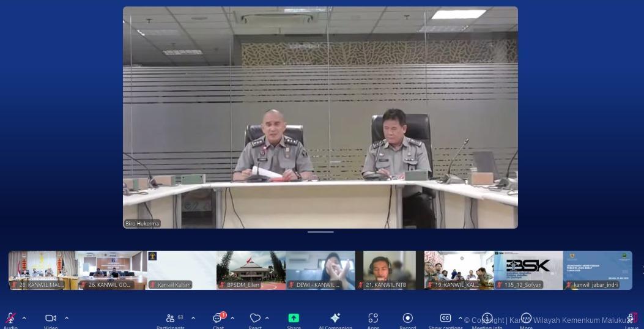Select the 21. KANWIL NTB participant thumbnail
The image size is (644, 329).
pos(390,270)
